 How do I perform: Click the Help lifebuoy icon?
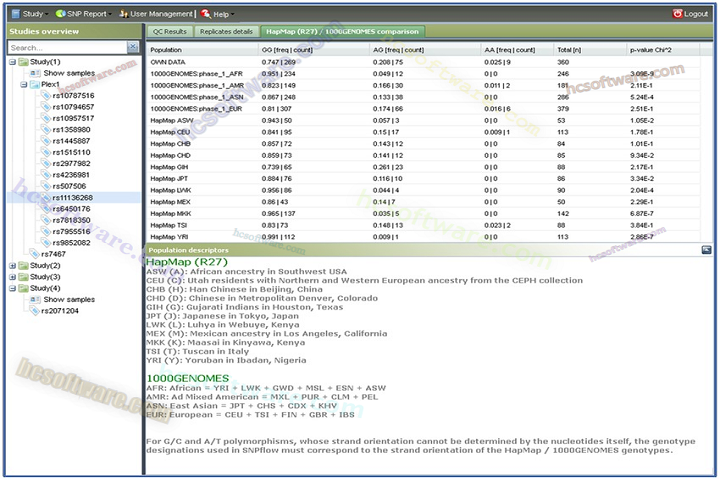tap(206, 14)
